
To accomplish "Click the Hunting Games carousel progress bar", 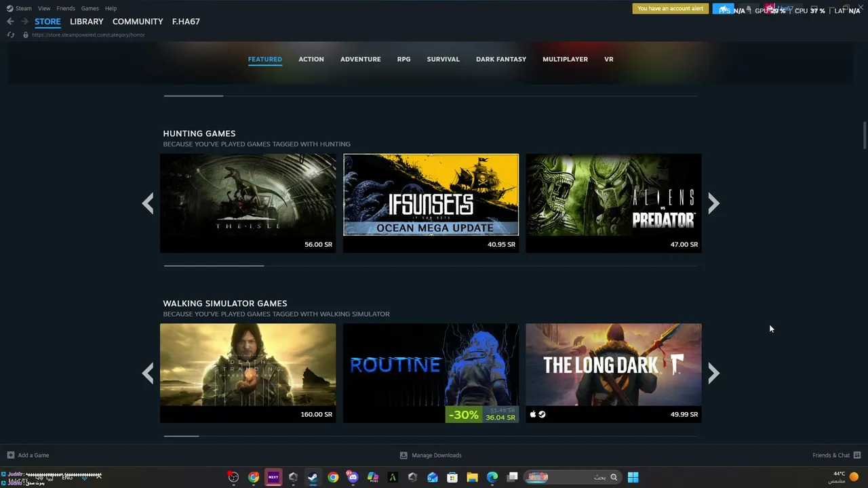I will (x=431, y=266).
